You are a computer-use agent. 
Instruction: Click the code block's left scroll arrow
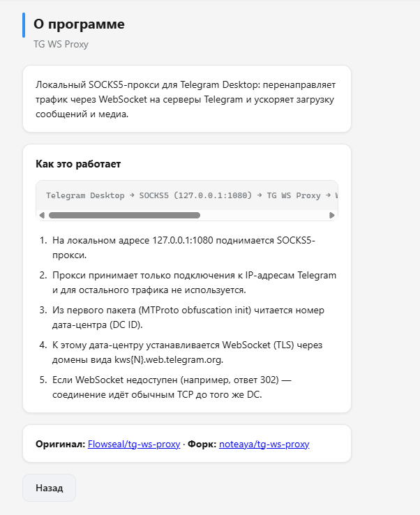(x=42, y=216)
